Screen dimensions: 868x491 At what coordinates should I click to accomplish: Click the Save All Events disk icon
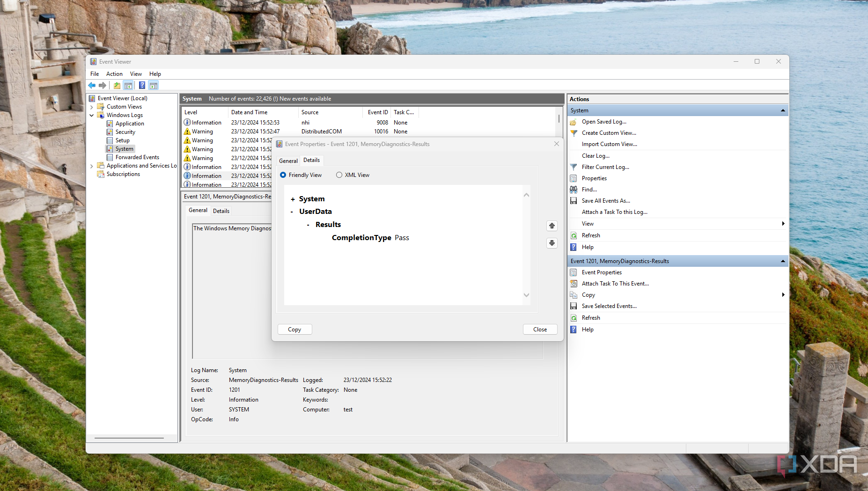tap(574, 201)
